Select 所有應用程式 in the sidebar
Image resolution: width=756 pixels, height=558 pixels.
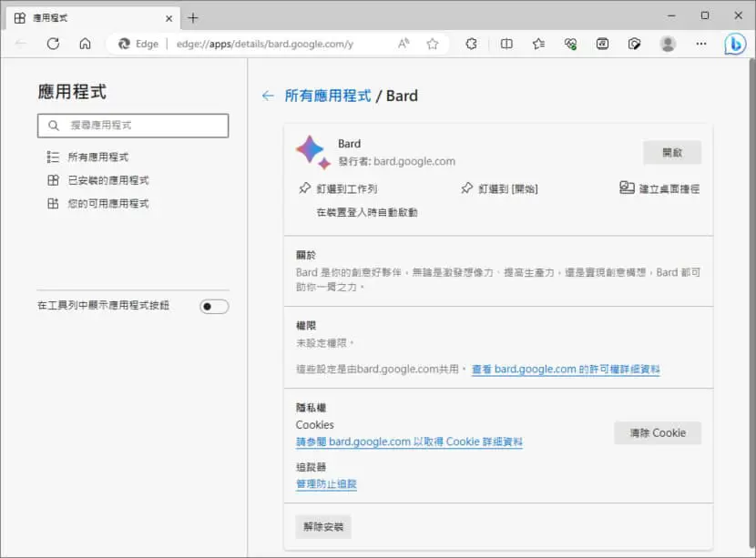pos(97,157)
